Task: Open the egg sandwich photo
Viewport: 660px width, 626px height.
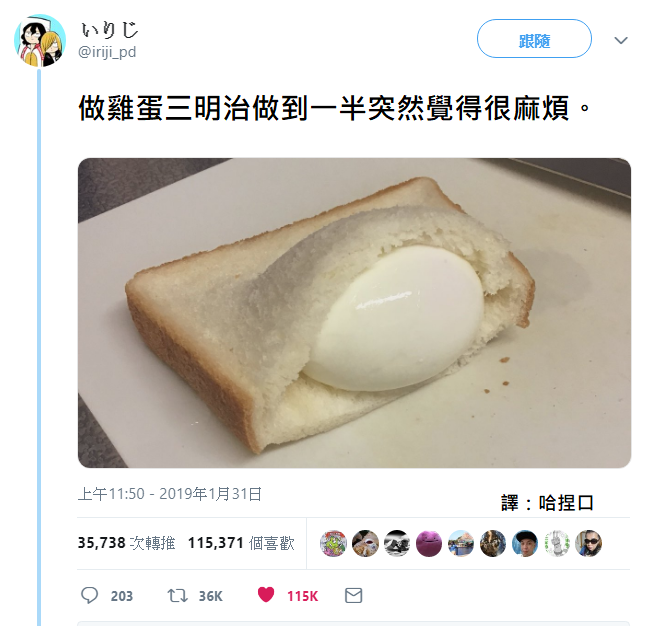Action: click(x=354, y=313)
